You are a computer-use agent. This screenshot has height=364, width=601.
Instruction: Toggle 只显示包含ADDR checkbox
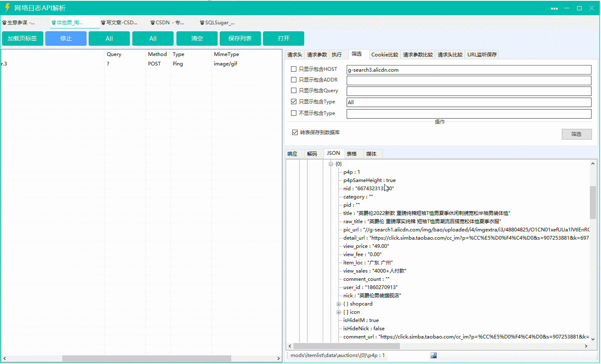pos(294,80)
